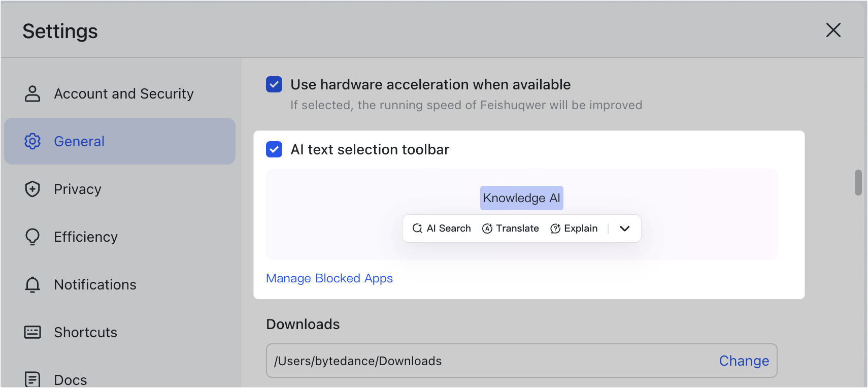Go to Privacy settings
Image resolution: width=868 pixels, height=388 pixels.
(x=120, y=189)
